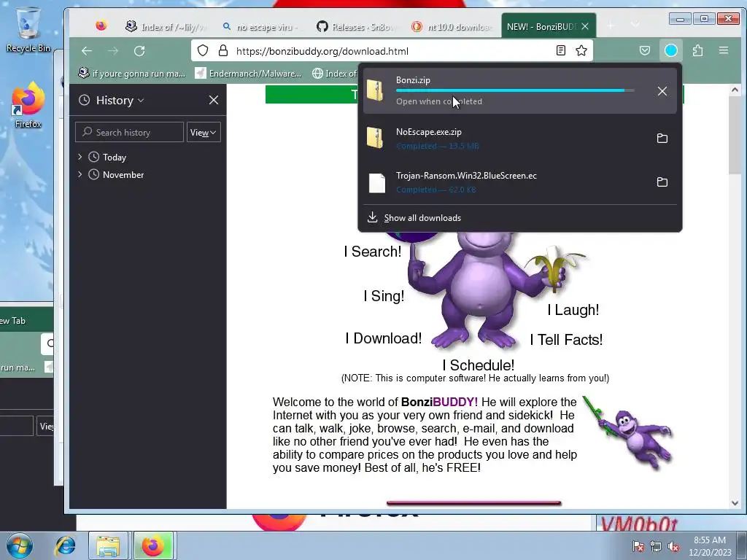747x560 pixels.
Task: Click the Bonzi.zip download progress bar
Action: (x=515, y=90)
